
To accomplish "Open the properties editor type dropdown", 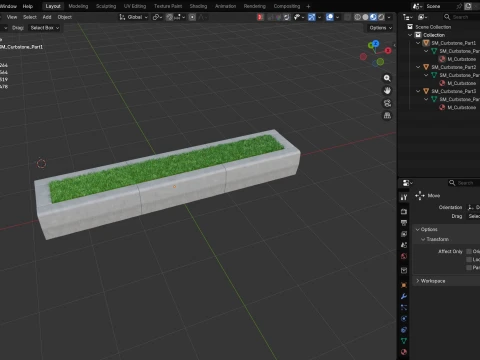I will (x=408, y=183).
